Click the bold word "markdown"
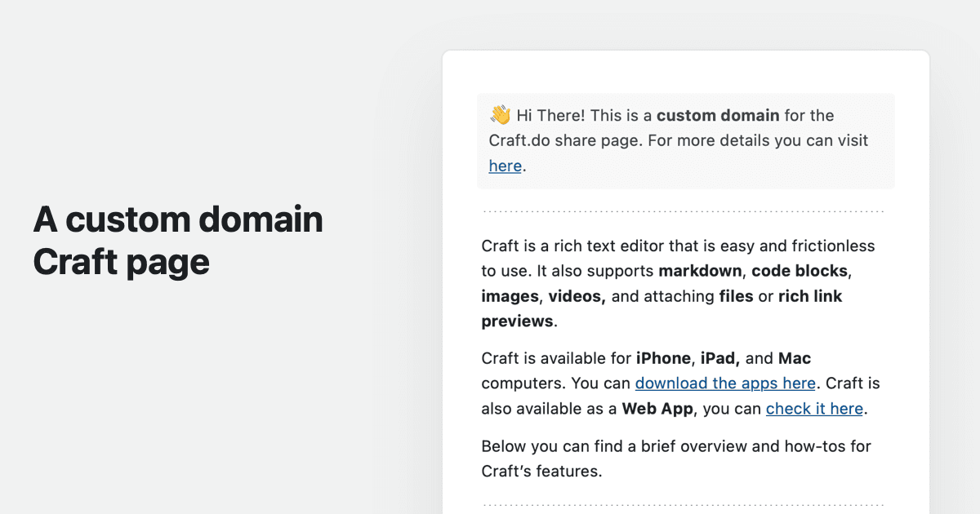 click(x=701, y=270)
